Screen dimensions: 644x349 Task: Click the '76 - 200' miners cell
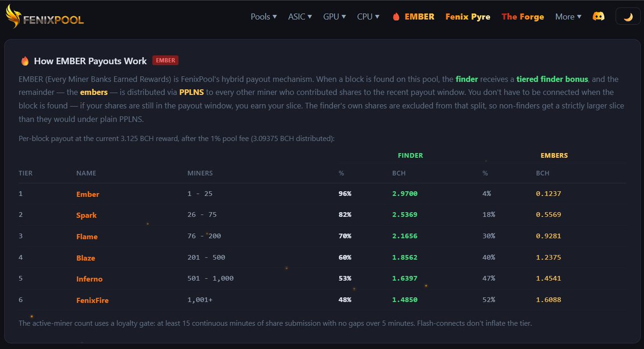tap(204, 236)
